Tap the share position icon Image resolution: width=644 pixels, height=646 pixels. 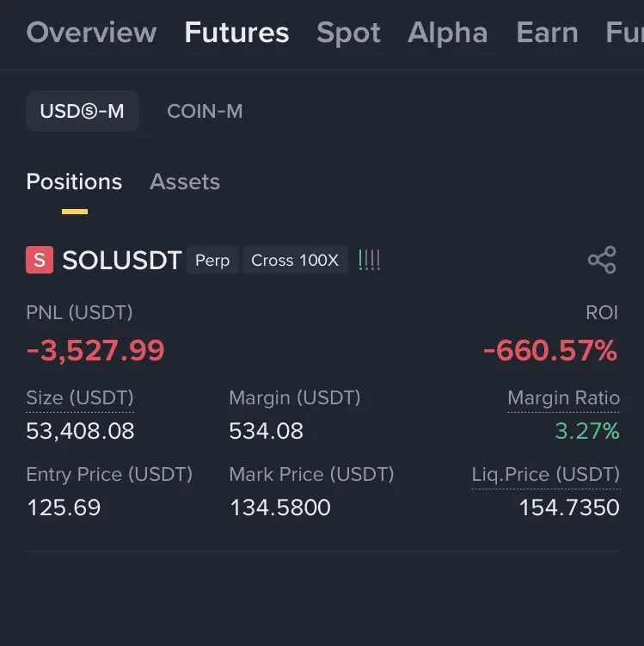601,260
